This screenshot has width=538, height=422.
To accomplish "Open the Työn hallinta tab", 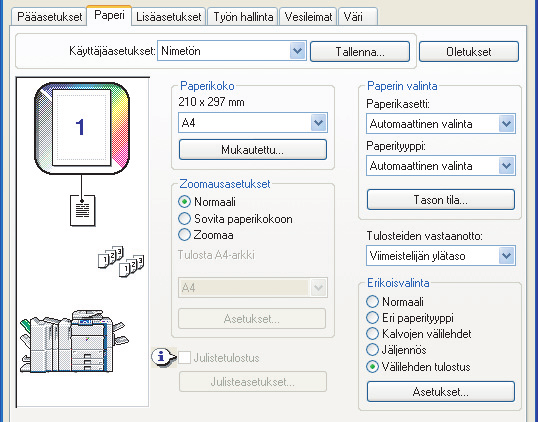I will coord(243,17).
